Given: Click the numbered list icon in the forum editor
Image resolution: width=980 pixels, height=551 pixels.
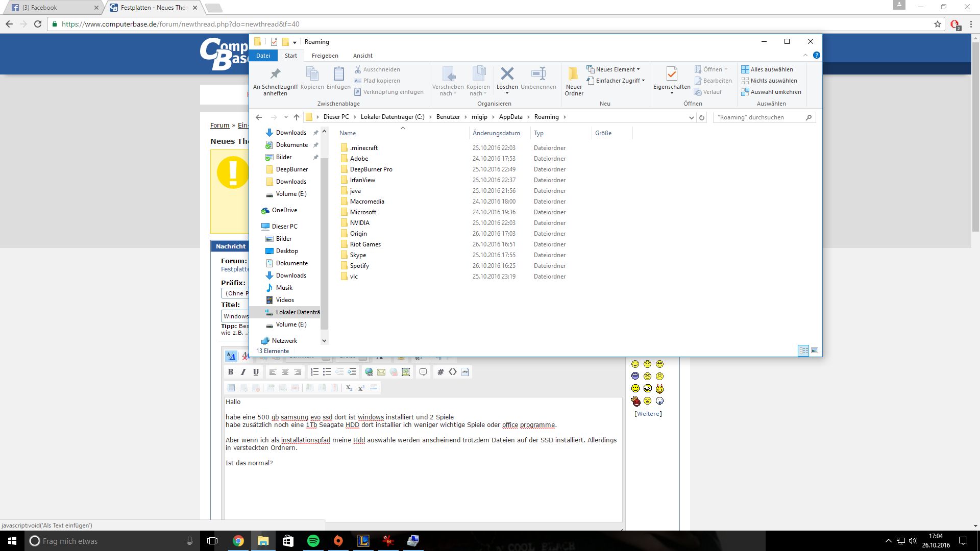Looking at the screenshot, I should [x=314, y=372].
